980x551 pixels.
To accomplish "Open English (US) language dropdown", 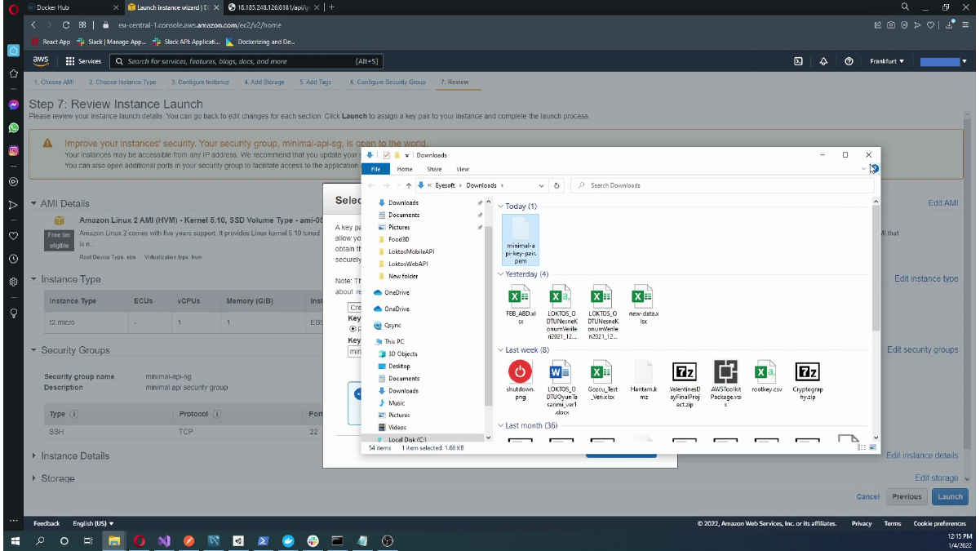I will (x=94, y=523).
